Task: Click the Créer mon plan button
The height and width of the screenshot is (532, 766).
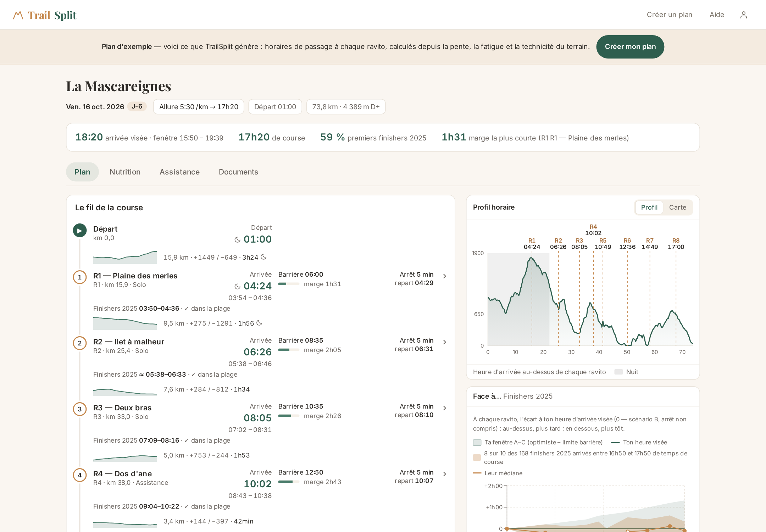Action: (630, 47)
